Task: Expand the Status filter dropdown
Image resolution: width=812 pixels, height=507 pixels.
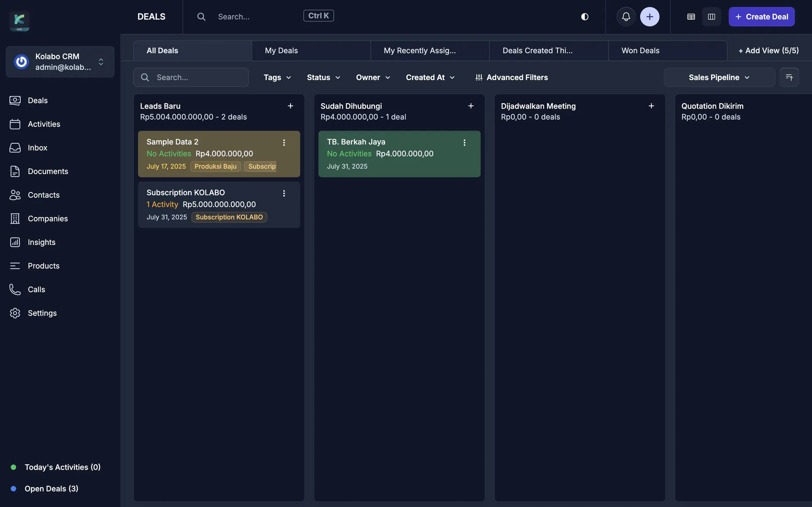Action: (x=324, y=77)
